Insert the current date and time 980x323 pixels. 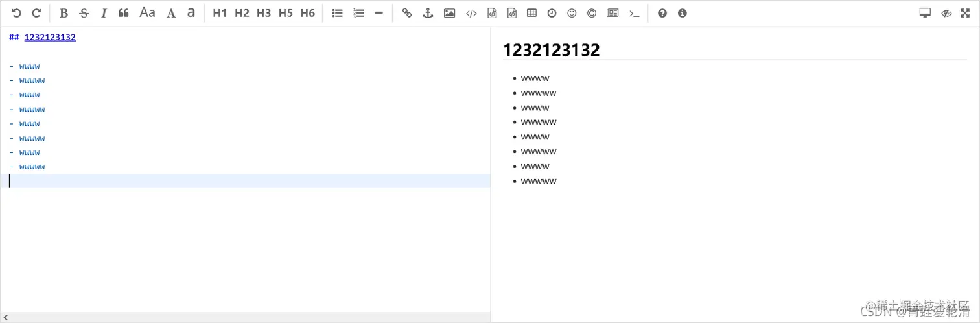552,13
